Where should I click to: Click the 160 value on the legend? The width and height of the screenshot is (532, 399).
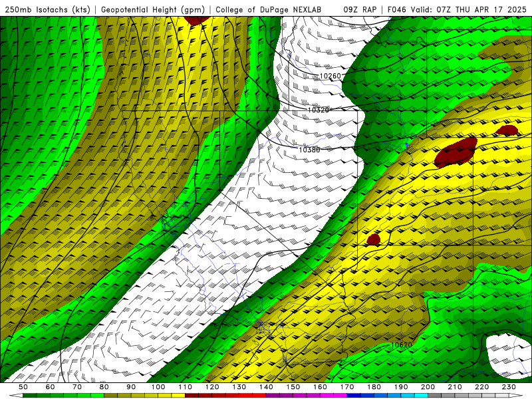(321, 387)
